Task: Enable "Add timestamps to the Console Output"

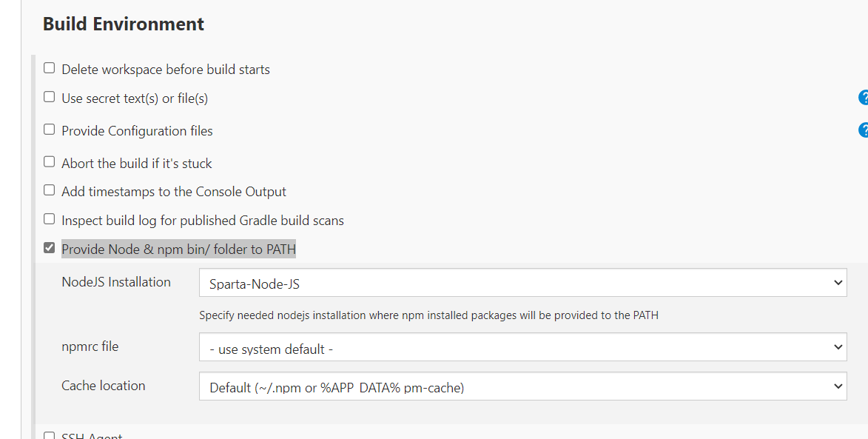Action: tap(49, 190)
